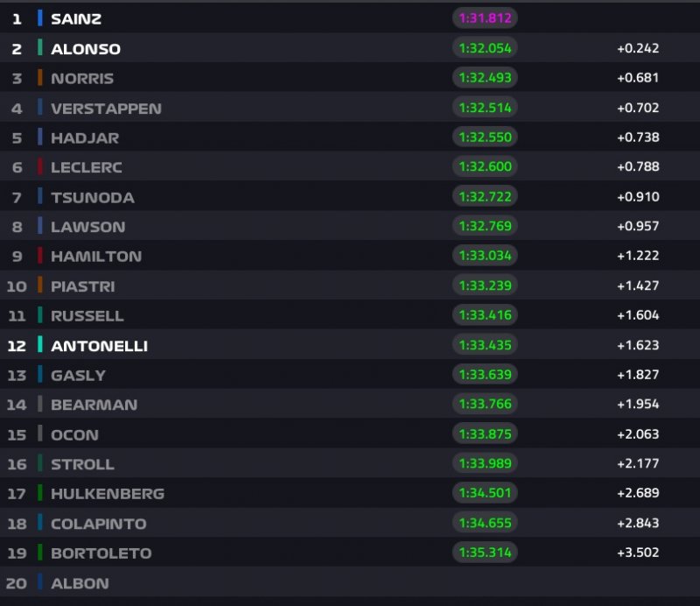Click position number 10 beside Piastri
Image resolution: width=700 pixels, height=606 pixels.
(17, 286)
